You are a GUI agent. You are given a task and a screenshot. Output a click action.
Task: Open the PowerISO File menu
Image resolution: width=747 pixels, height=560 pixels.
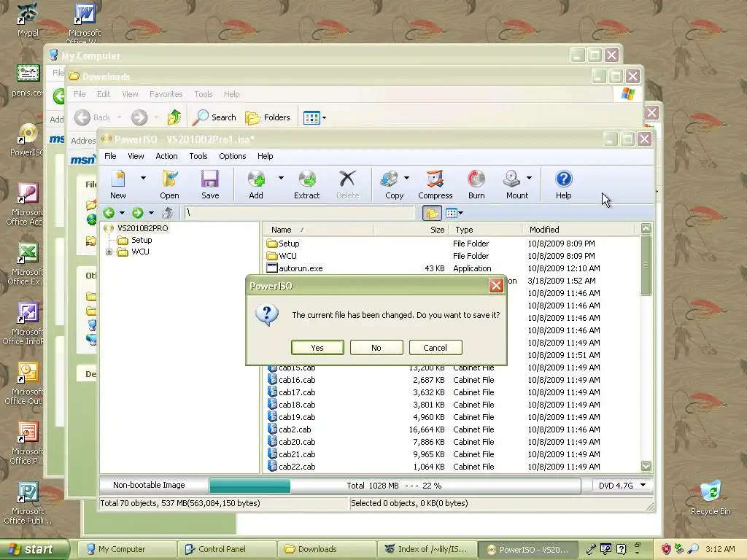(110, 156)
